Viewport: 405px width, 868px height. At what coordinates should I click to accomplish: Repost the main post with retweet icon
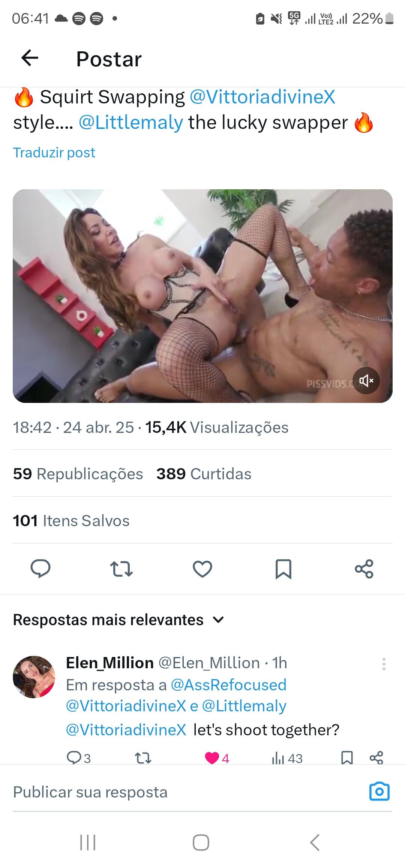tap(121, 569)
